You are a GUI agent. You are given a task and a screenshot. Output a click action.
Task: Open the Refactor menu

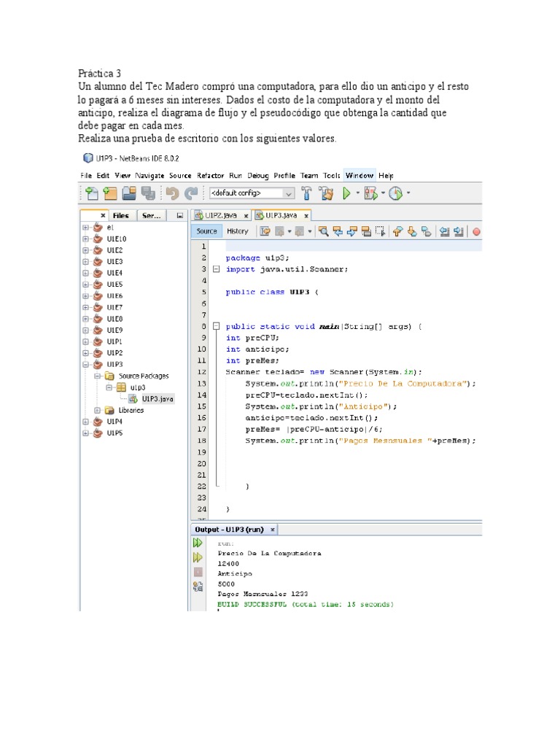[x=210, y=176]
